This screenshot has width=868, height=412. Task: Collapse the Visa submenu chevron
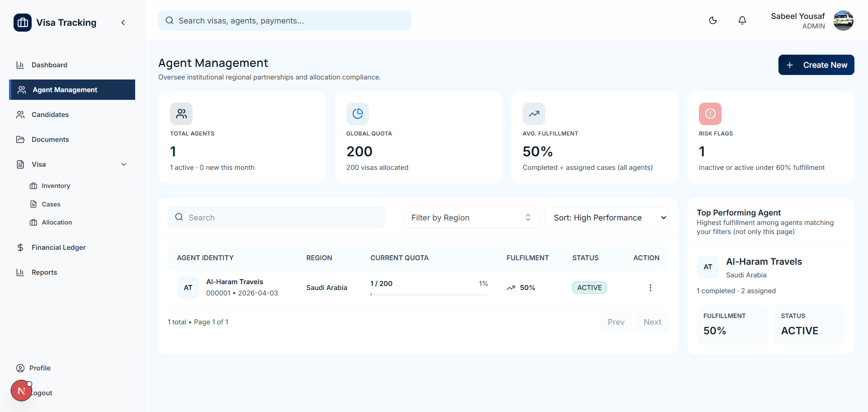124,164
